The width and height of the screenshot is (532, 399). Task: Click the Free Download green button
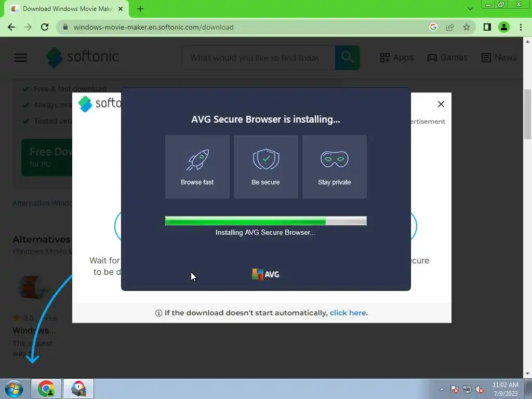point(47,157)
